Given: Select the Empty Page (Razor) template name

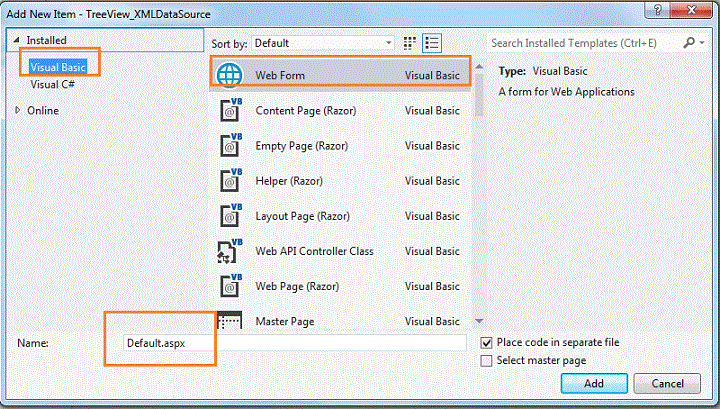Looking at the screenshot, I should click(x=302, y=146).
